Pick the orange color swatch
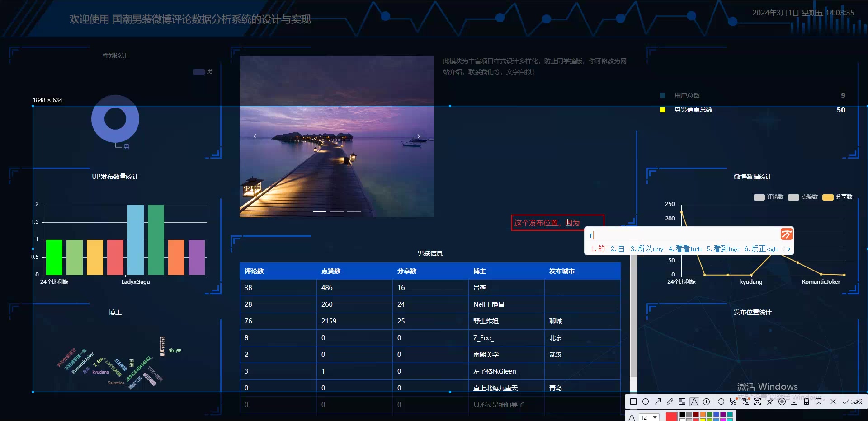This screenshot has height=421, width=868. [x=703, y=414]
